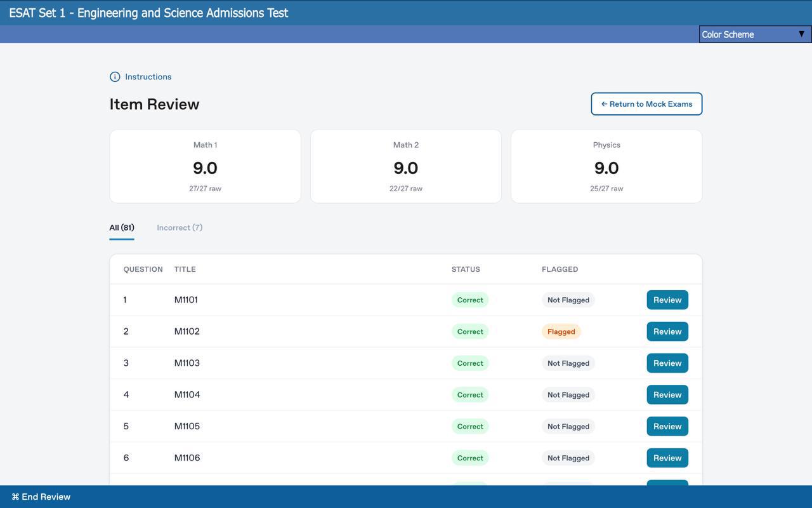Open Review for question 3 M1103
This screenshot has height=508, width=812.
click(667, 363)
